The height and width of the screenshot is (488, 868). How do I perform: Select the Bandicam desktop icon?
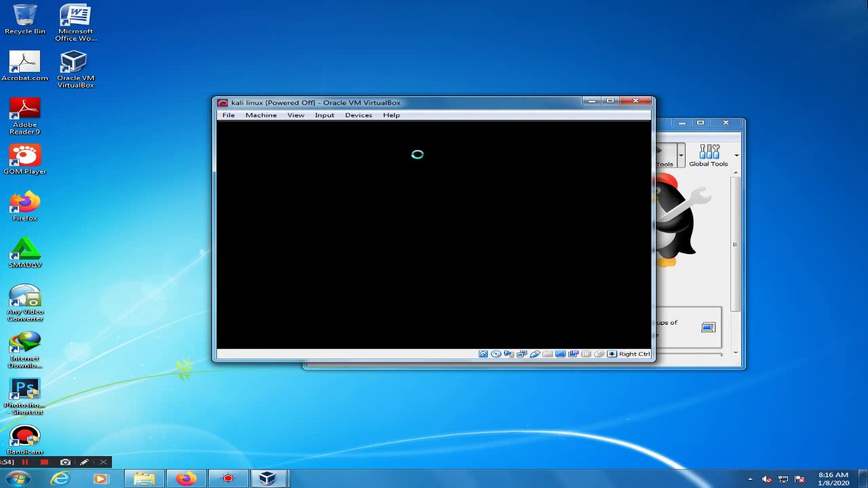coord(25,440)
